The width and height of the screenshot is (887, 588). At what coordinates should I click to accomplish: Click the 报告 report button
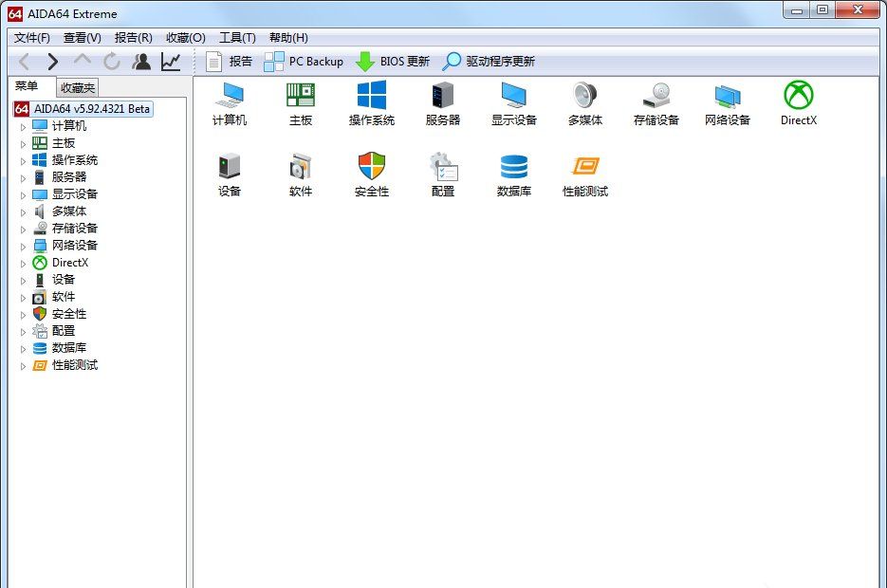[x=229, y=62]
